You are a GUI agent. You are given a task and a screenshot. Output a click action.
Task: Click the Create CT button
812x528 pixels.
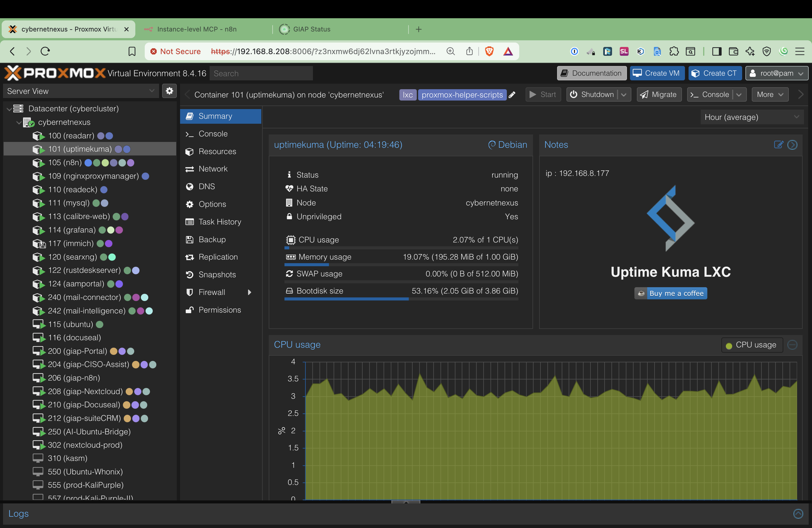click(x=715, y=73)
